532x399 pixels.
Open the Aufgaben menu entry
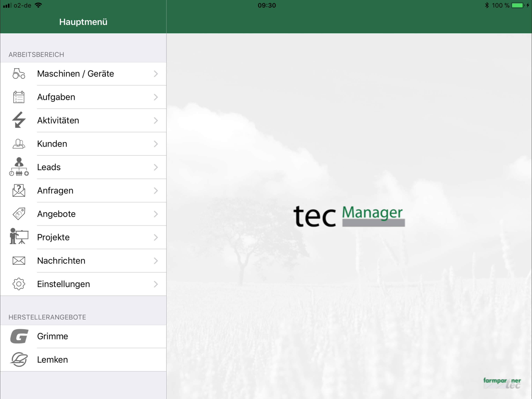pos(83,97)
